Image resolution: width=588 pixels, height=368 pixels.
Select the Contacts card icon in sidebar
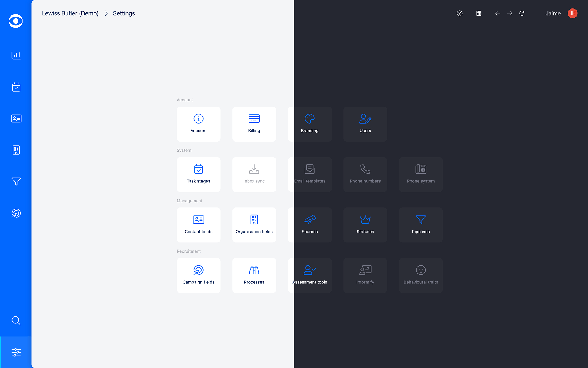coord(16,119)
